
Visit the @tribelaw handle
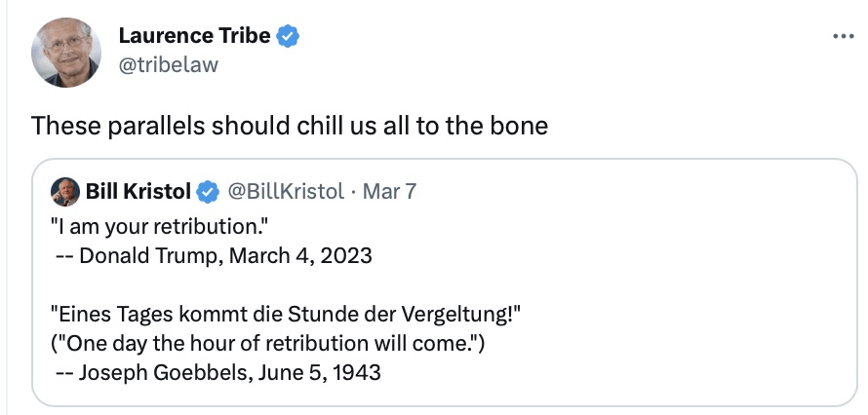pyautogui.click(x=168, y=64)
